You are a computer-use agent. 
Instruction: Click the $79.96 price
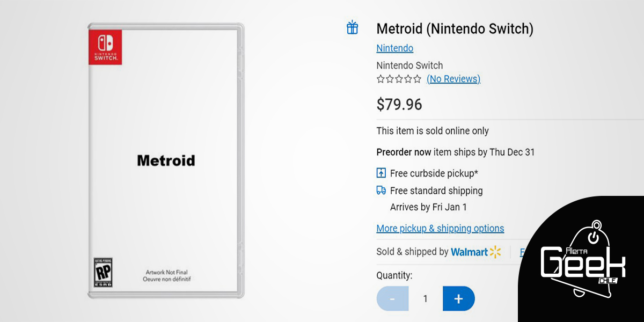(x=399, y=104)
